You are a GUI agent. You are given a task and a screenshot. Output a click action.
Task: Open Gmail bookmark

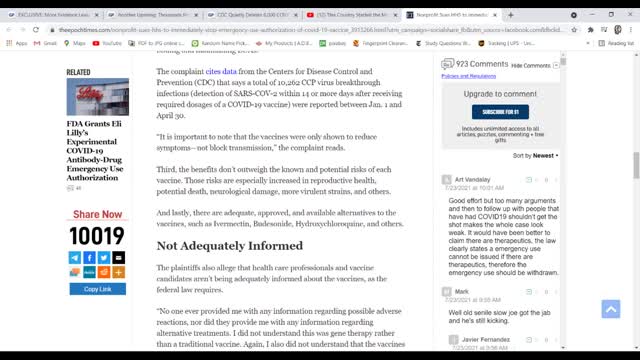pos(45,43)
